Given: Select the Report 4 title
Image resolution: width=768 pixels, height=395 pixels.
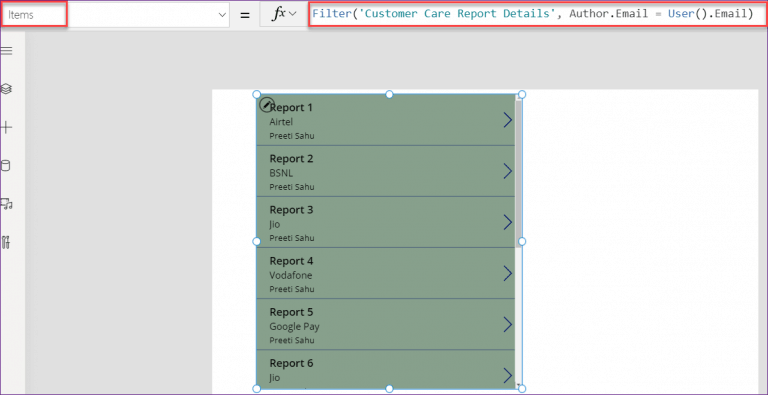Looking at the screenshot, I should 291,260.
